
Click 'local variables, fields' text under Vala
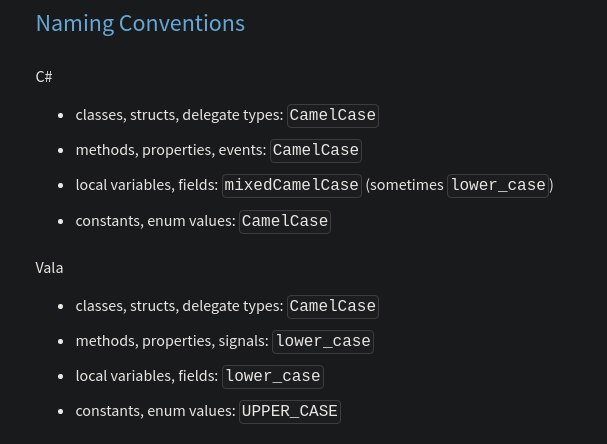147,376
